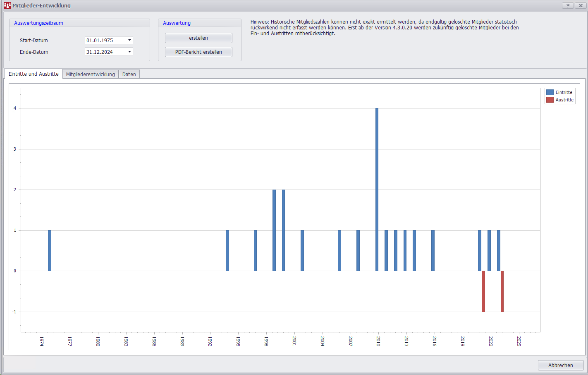Screen dimensions: 588x375
Task: Open the Start-Datum dropdown arrow
Action: pos(129,40)
